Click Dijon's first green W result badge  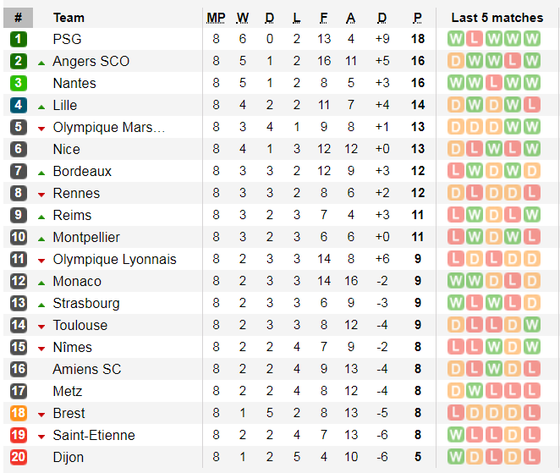tap(456, 457)
